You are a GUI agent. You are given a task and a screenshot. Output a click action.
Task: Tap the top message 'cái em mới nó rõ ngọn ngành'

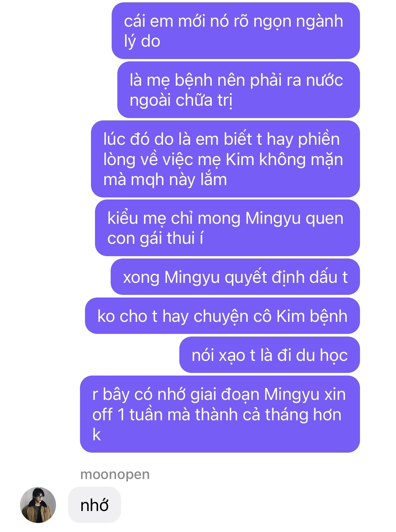236,31
